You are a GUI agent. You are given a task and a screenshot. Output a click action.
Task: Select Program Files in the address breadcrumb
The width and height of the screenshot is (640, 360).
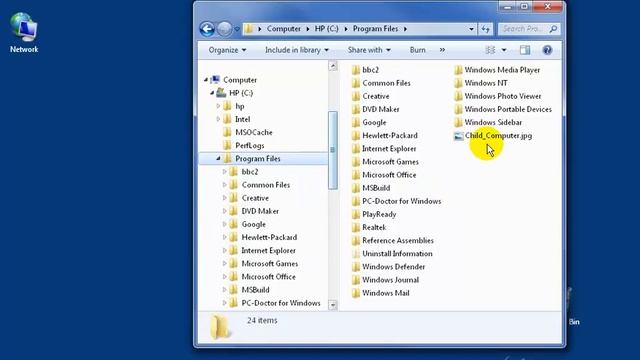click(376, 29)
